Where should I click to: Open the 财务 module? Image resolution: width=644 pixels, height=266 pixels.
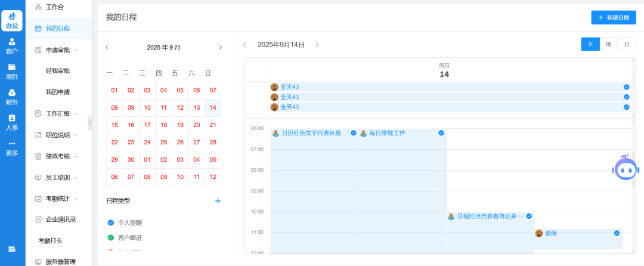click(12, 97)
